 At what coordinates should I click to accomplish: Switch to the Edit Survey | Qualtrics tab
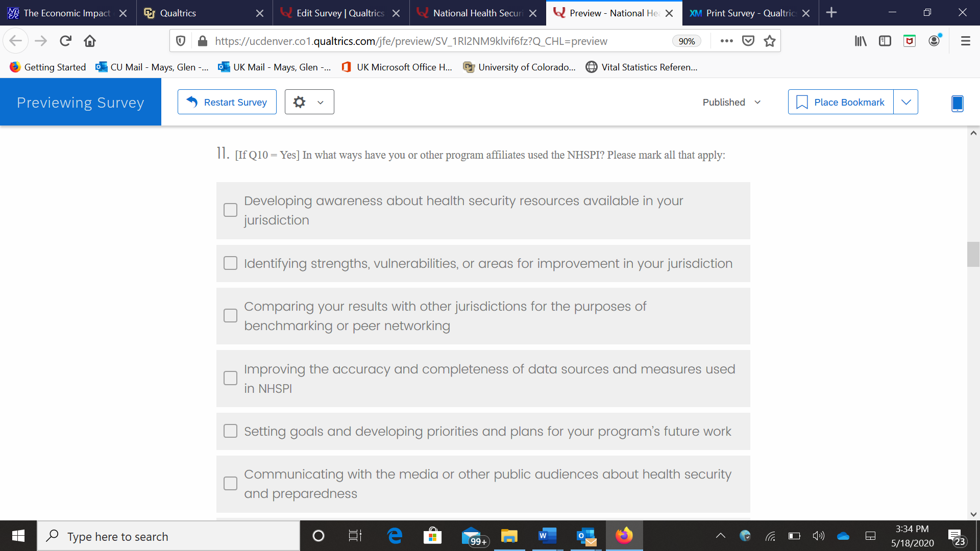pyautogui.click(x=340, y=13)
